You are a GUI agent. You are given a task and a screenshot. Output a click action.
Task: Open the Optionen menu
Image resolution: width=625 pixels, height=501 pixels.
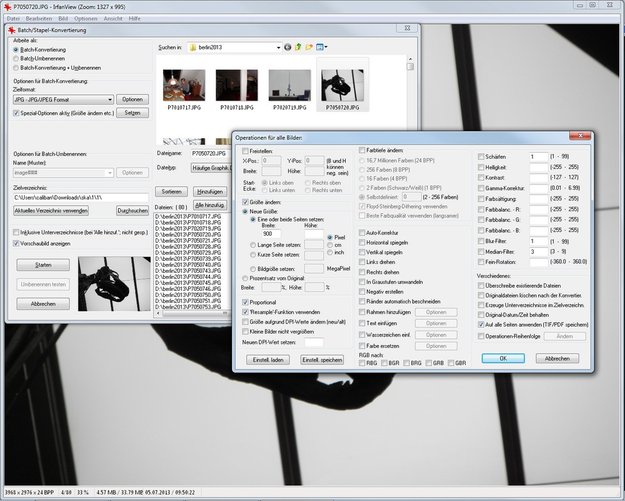[86, 18]
